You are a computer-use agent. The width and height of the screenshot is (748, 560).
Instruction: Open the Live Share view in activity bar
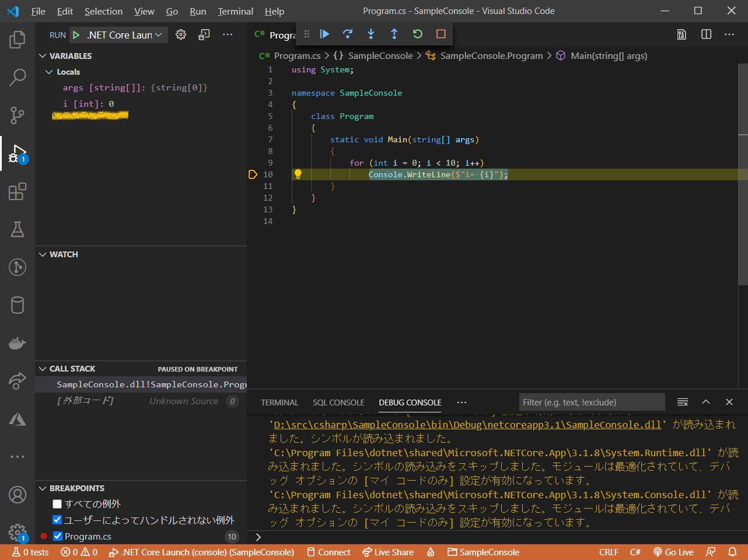[18, 381]
